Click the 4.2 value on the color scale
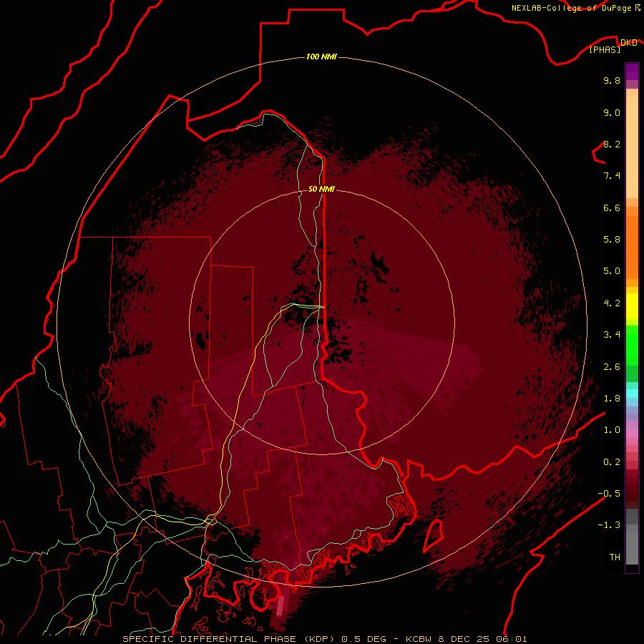The width and height of the screenshot is (644, 644). pyautogui.click(x=612, y=303)
